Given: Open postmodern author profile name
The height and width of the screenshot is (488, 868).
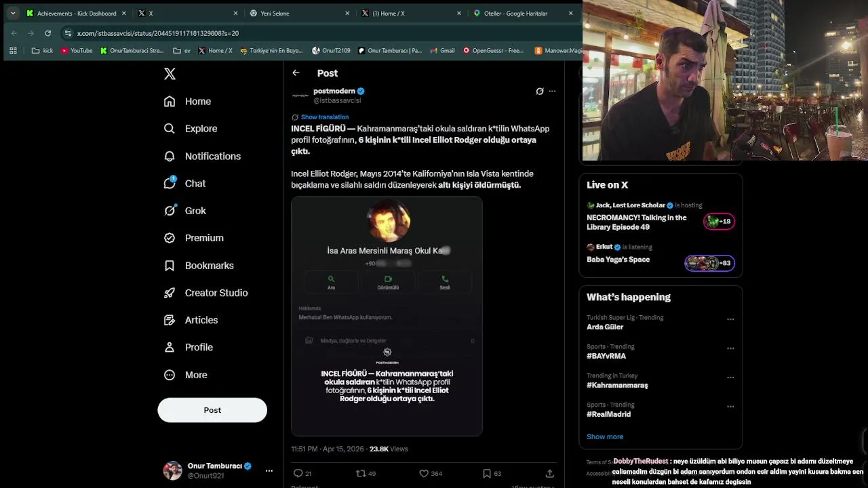Looking at the screenshot, I should (334, 91).
